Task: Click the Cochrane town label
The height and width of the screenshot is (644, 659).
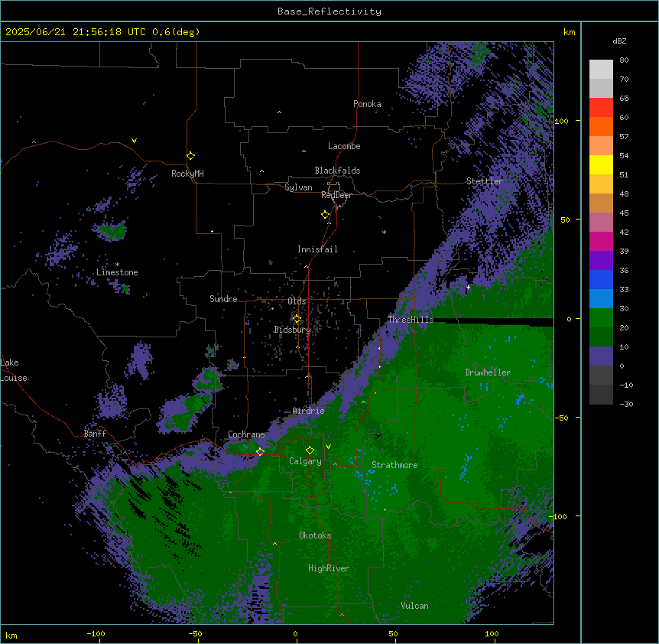Action: [246, 434]
